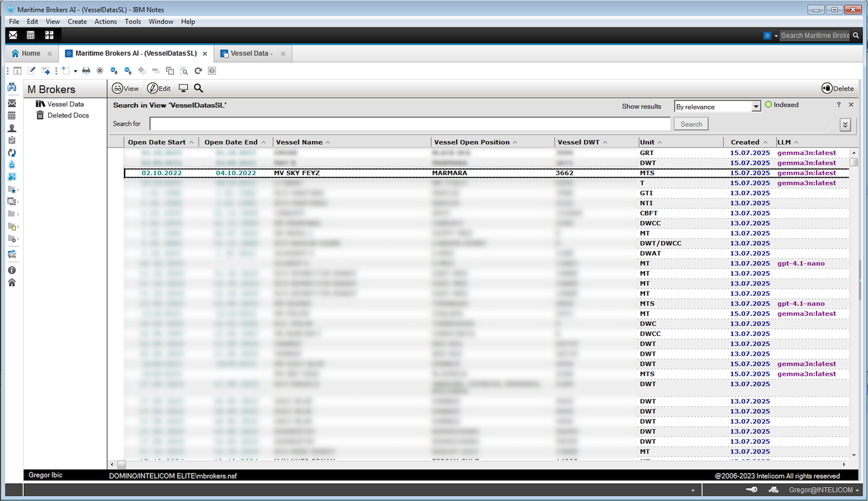Viewport: 868px width, 501px height.
Task: Close the search bar with X
Action: tap(851, 104)
